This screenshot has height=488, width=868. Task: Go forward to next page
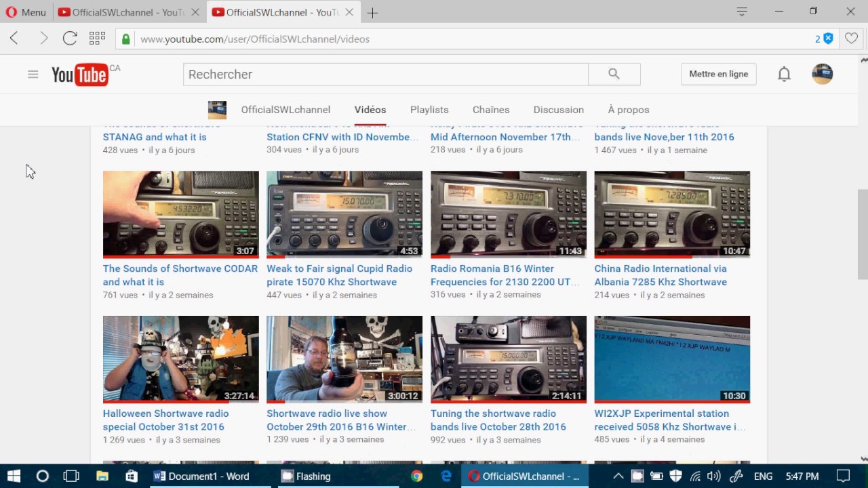[x=43, y=39]
